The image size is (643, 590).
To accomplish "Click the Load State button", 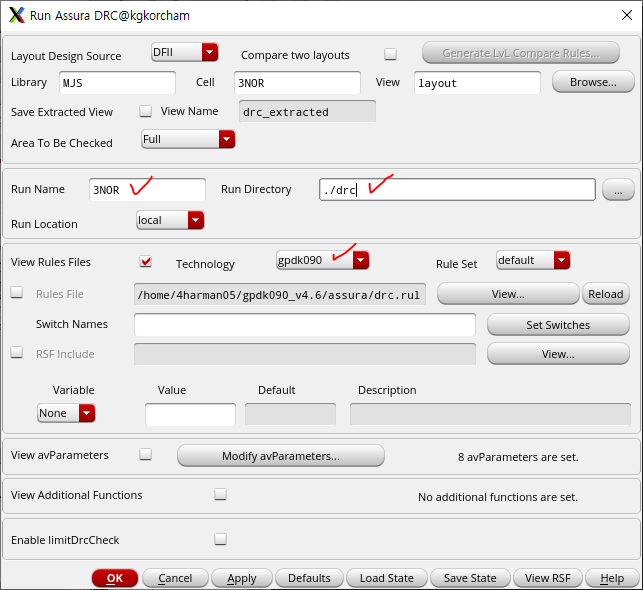I will [387, 578].
